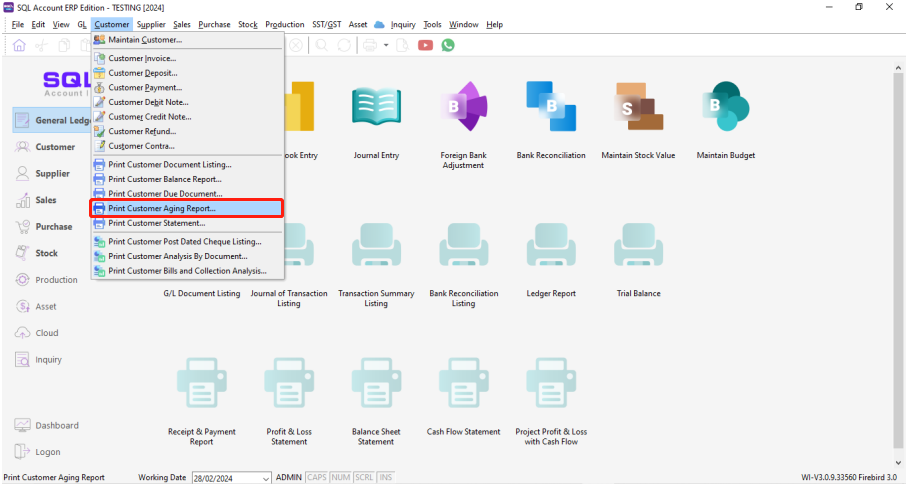The image size is (906, 484).
Task: Click the Home icon in the toolbar
Action: (19, 45)
